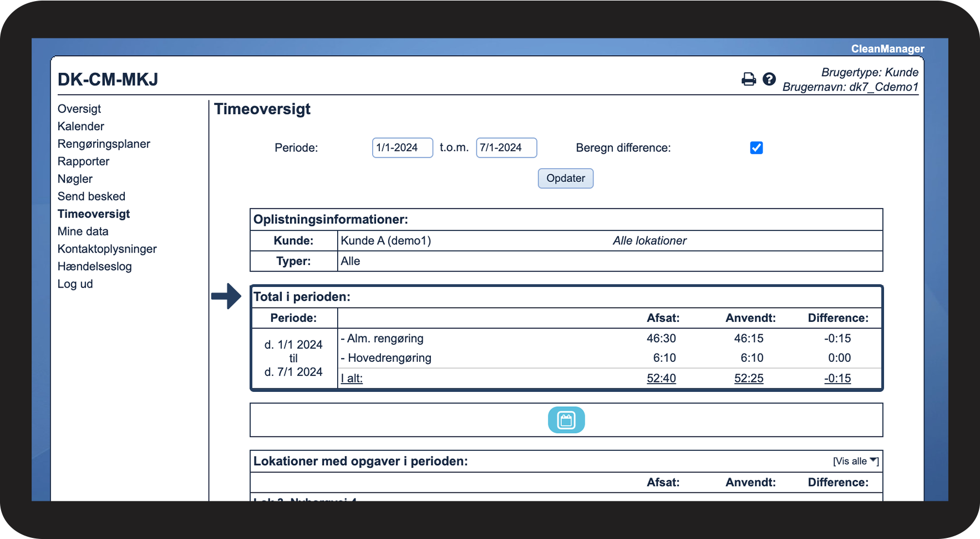Expand the Vis alle dropdown
Image resolution: width=980 pixels, height=539 pixels.
tap(855, 461)
